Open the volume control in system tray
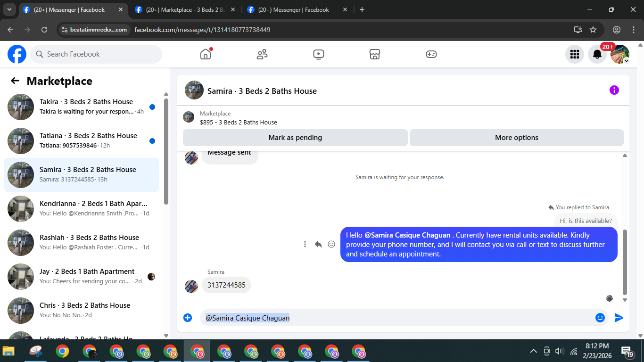The height and width of the screenshot is (362, 644). [560, 351]
